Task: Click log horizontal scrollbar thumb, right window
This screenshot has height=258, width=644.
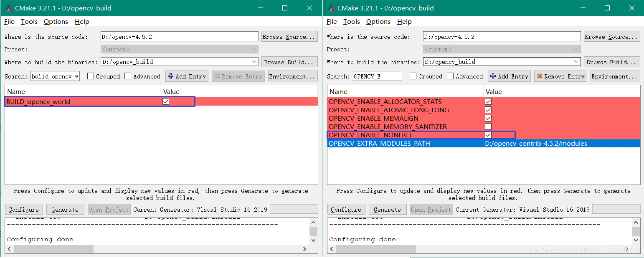Action: (x=376, y=249)
